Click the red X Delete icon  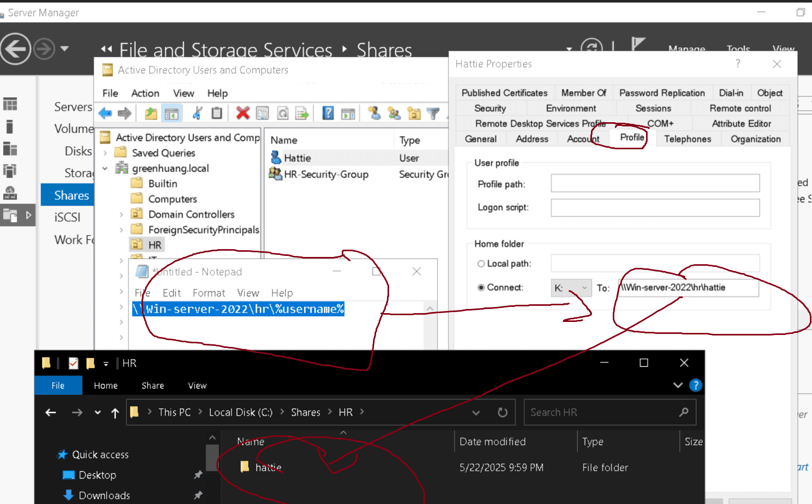[242, 113]
